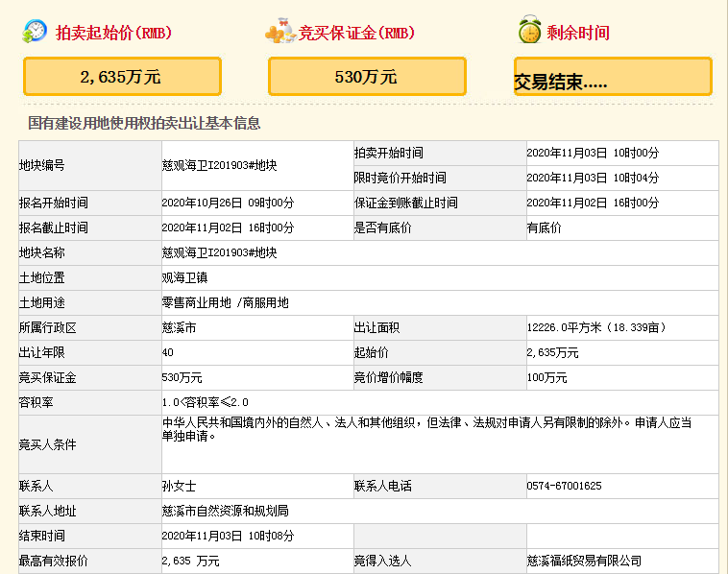Viewport: 728px width, 574px height.
Task: Click the 竞价增价幅度 value 100万元
Action: [x=546, y=377]
